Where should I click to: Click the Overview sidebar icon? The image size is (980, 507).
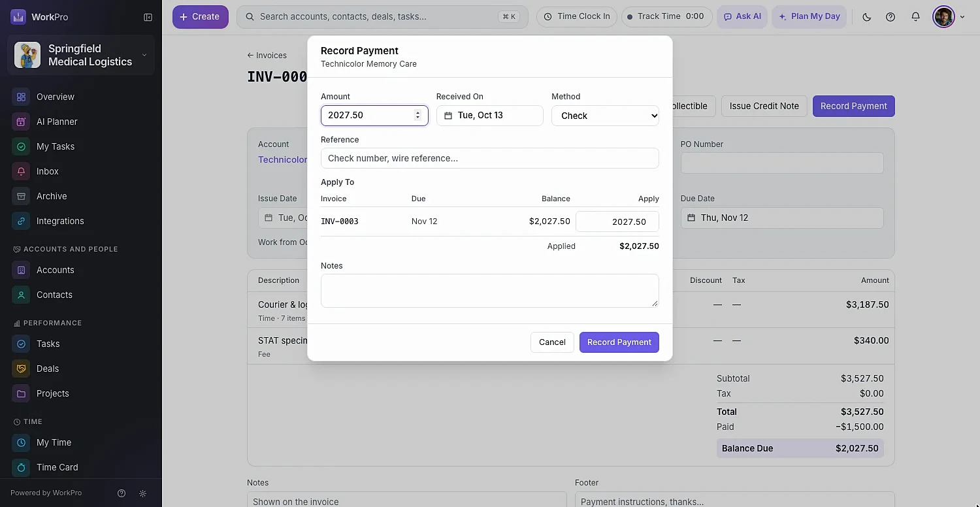coord(21,97)
